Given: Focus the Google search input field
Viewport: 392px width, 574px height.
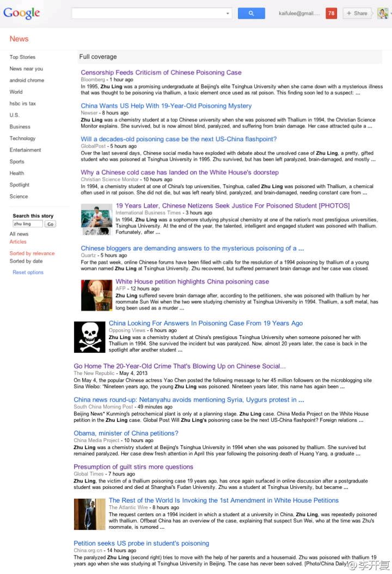Looking at the screenshot, I should click(152, 13).
